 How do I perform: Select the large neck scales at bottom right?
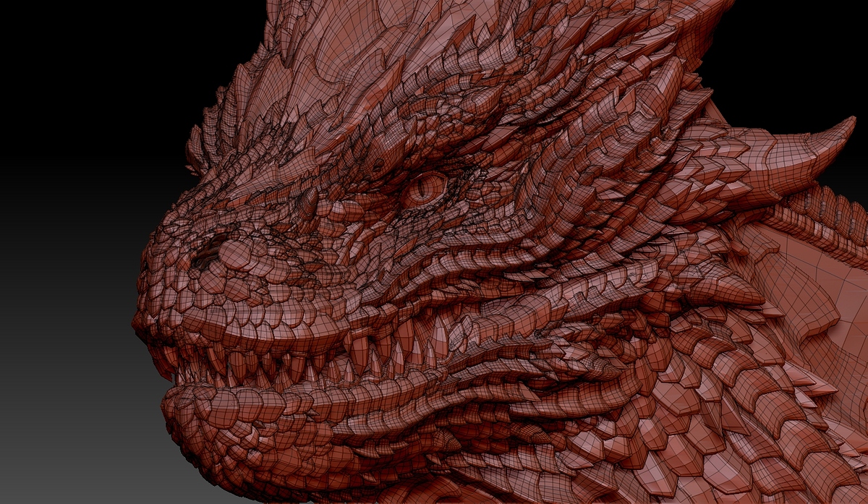[x=745, y=419]
